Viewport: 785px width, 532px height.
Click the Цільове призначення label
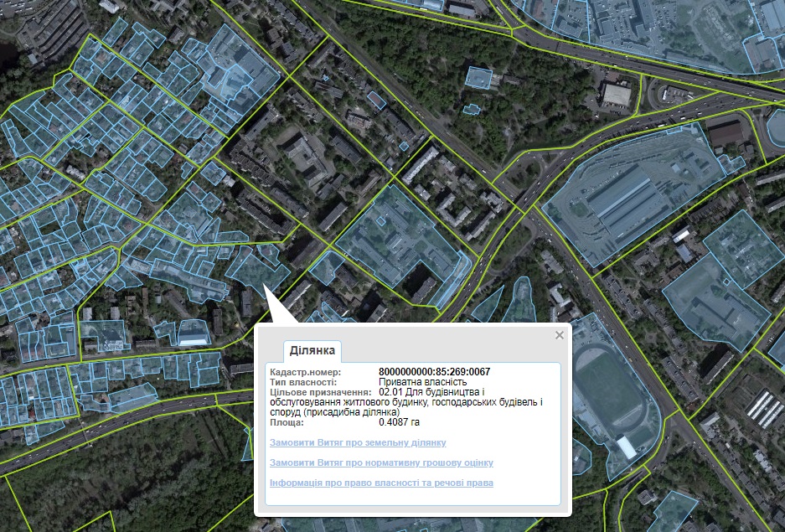(320, 391)
